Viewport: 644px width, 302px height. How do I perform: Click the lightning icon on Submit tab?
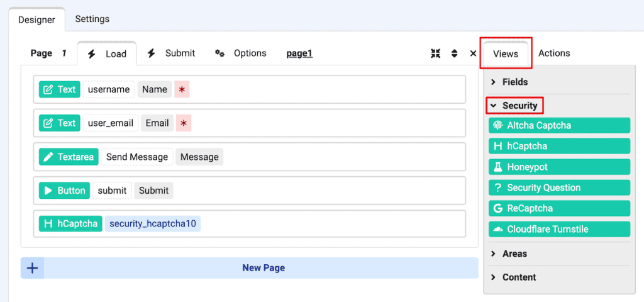(152, 53)
